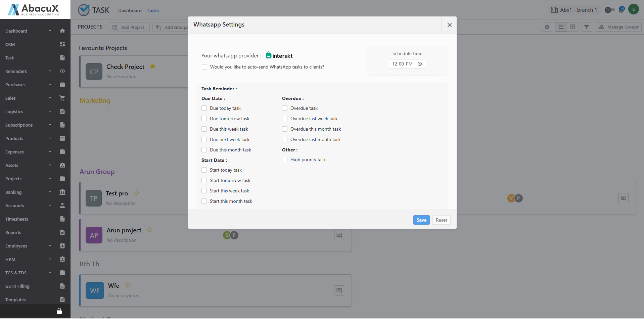
Task: Click clock icon in Schedule time field
Action: (420, 64)
